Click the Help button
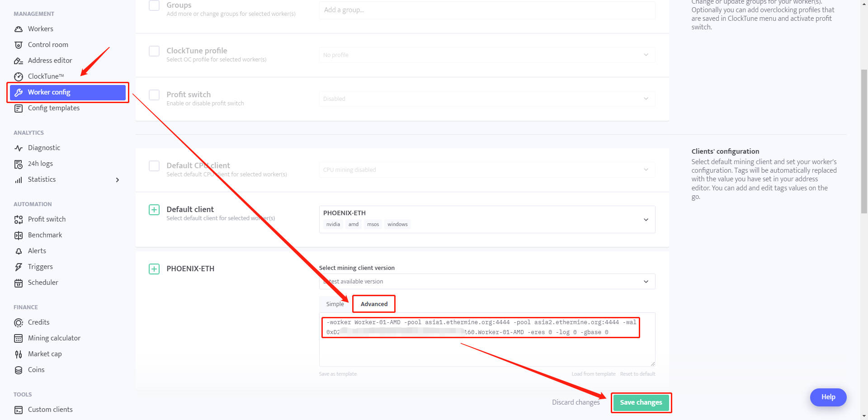Screen dimensions: 868x420 pos(828,397)
